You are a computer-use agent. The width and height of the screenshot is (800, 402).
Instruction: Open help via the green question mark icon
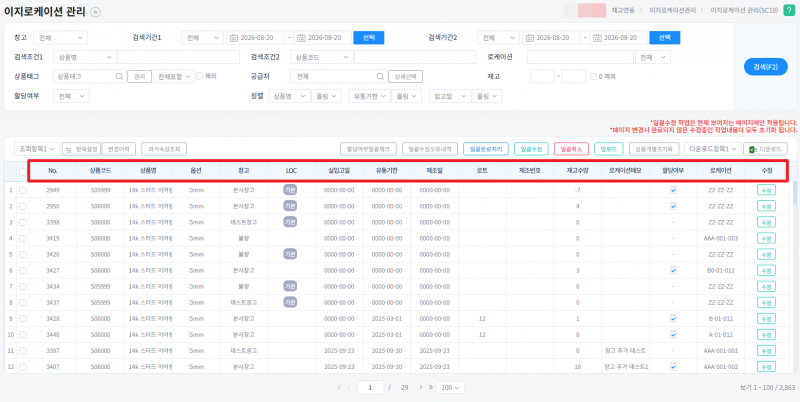point(787,10)
